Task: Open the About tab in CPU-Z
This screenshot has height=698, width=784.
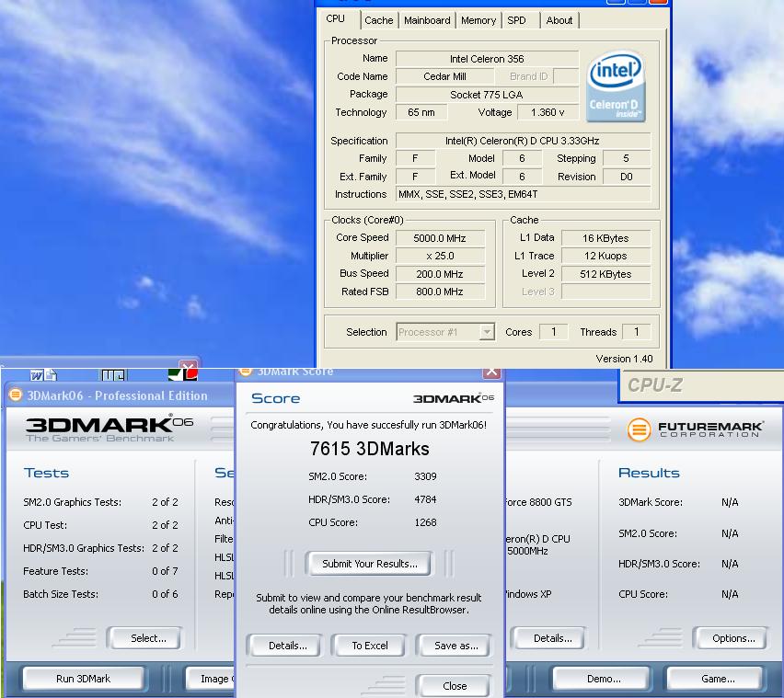Action: point(559,20)
